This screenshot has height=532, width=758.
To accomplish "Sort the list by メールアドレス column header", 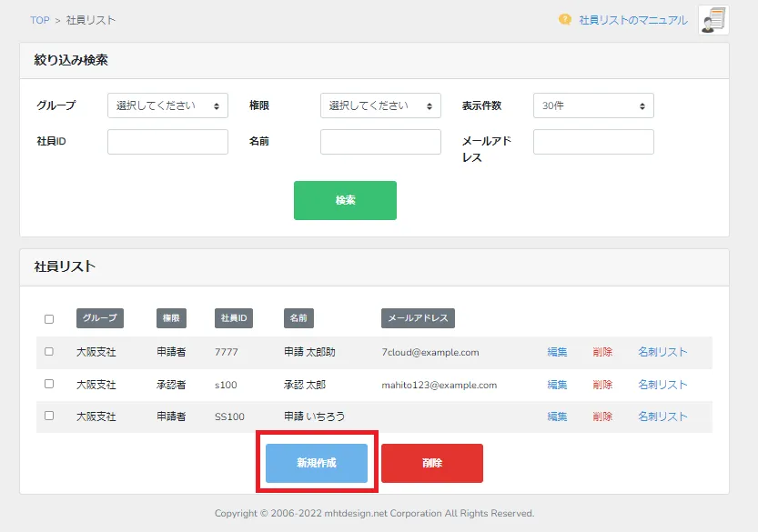I will click(x=416, y=317).
